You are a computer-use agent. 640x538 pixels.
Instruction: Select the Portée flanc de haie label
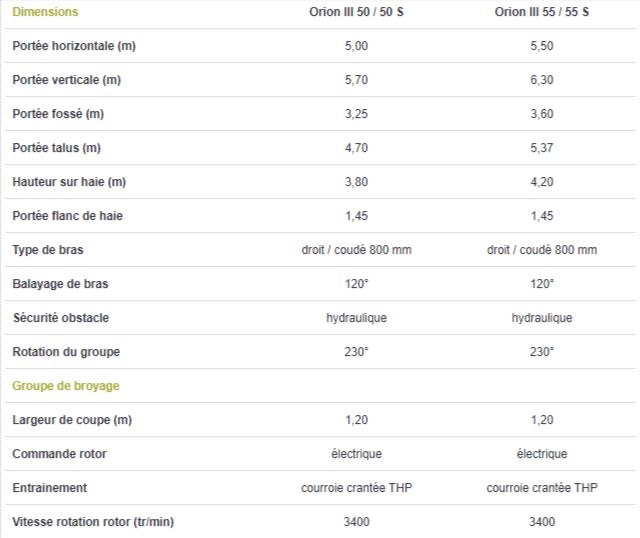[68, 216]
